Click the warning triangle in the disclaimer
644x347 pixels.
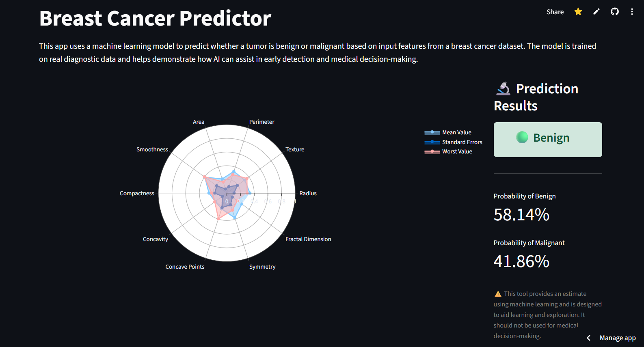coord(497,293)
